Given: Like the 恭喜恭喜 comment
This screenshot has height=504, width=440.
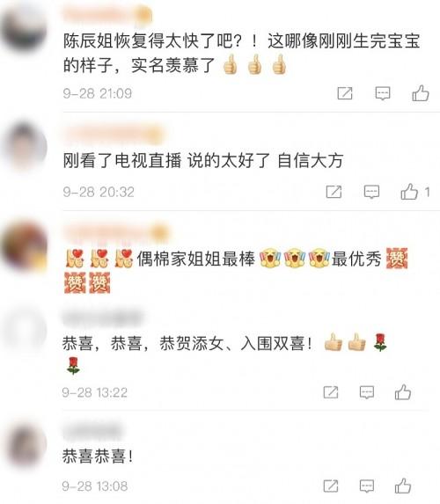Looking at the screenshot, I should click(403, 486).
